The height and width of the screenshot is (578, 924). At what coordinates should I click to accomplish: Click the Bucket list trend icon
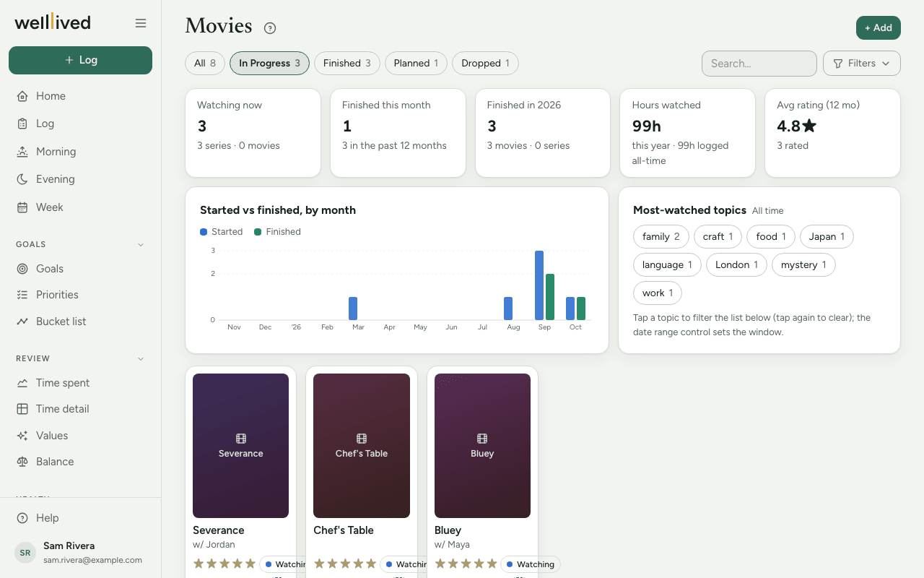22,322
